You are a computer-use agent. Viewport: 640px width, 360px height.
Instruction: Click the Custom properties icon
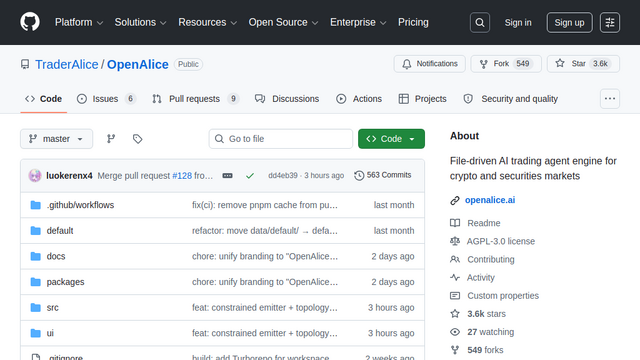(x=455, y=296)
